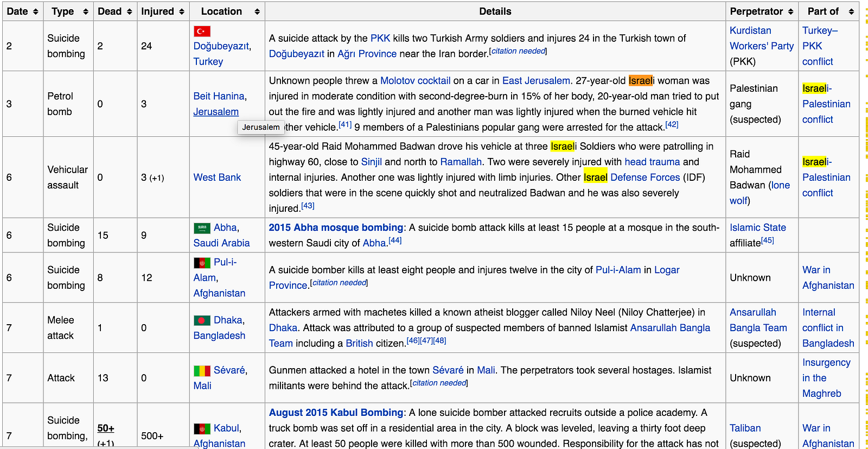Open head trauma link
868x449 pixels.
coord(652,162)
